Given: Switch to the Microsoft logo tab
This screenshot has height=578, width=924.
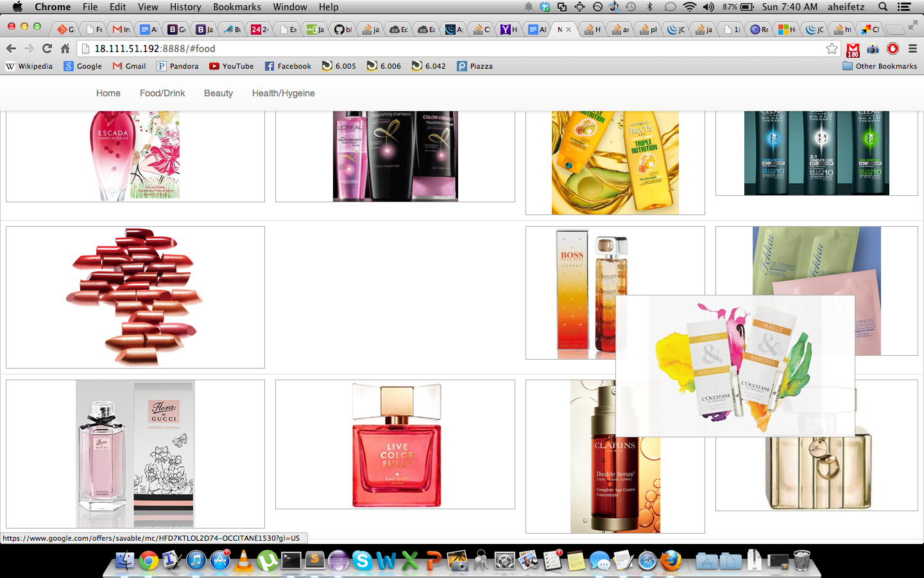Looking at the screenshot, I should pyautogui.click(x=787, y=29).
